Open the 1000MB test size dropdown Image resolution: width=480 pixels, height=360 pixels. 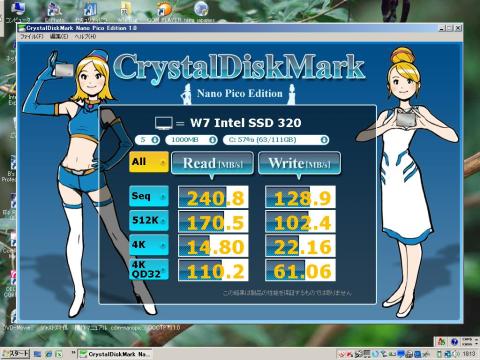click(x=192, y=140)
